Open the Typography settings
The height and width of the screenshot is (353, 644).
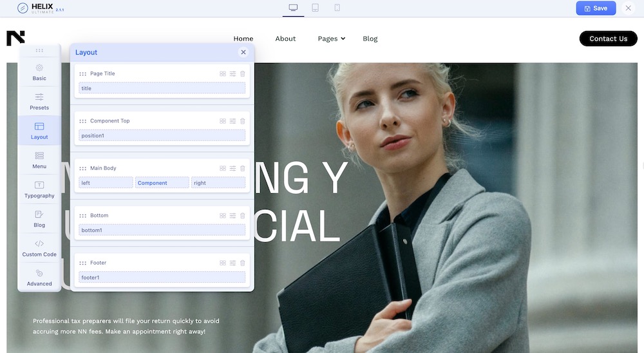click(x=39, y=189)
